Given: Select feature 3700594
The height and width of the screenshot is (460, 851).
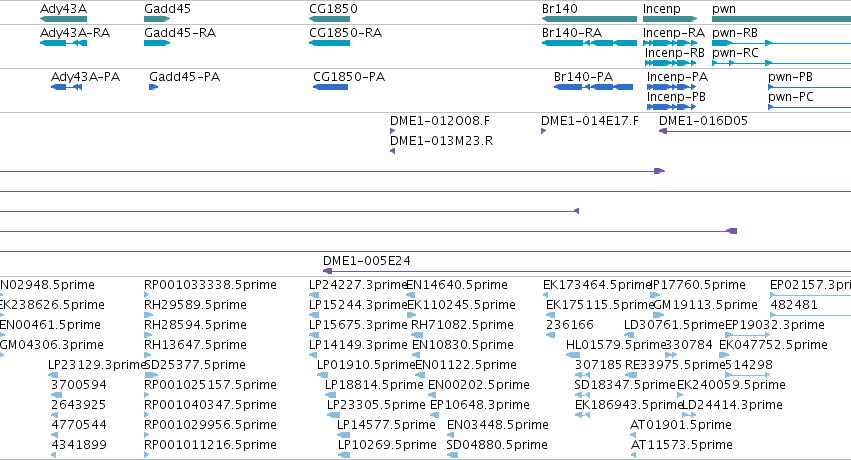Looking at the screenshot, I should click(x=79, y=385).
